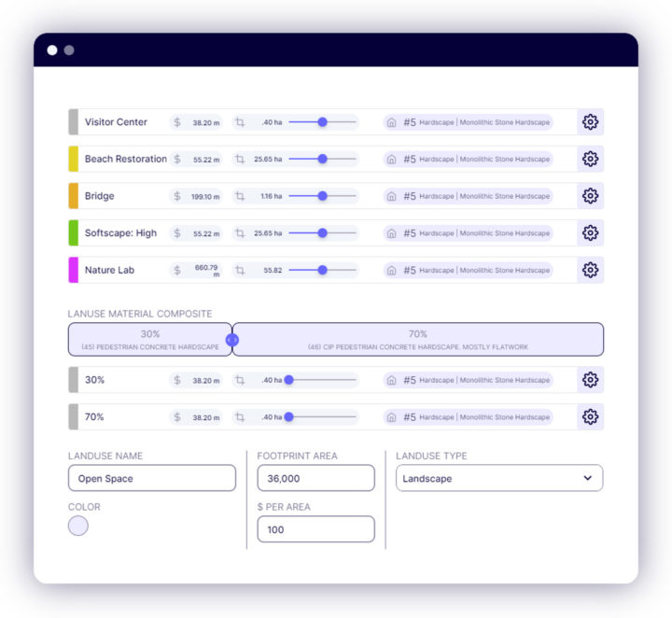Click the area crop icon in Bridge row
The height and width of the screenshot is (618, 672).
pos(240,196)
